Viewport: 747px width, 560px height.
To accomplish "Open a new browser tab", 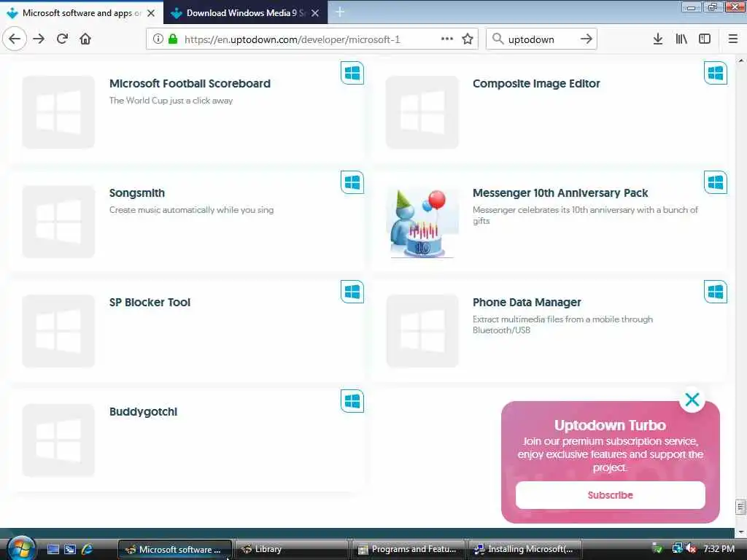I will click(x=340, y=12).
